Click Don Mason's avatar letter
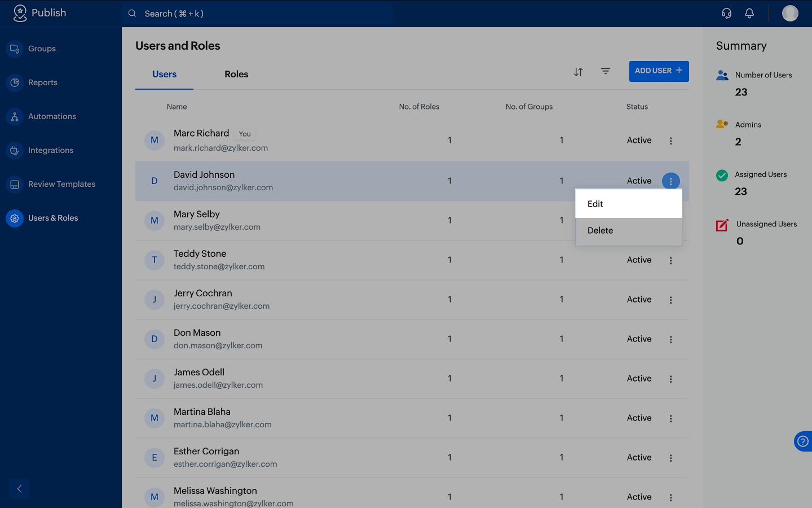 coord(155,339)
